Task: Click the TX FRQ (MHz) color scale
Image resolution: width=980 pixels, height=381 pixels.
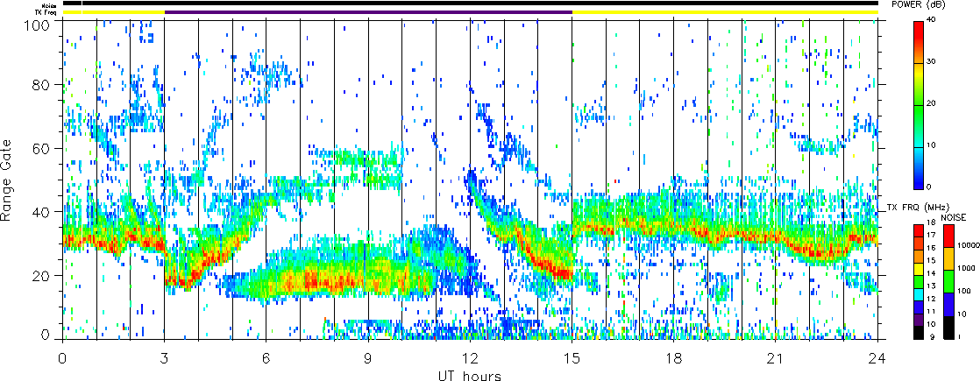Action: (918, 282)
